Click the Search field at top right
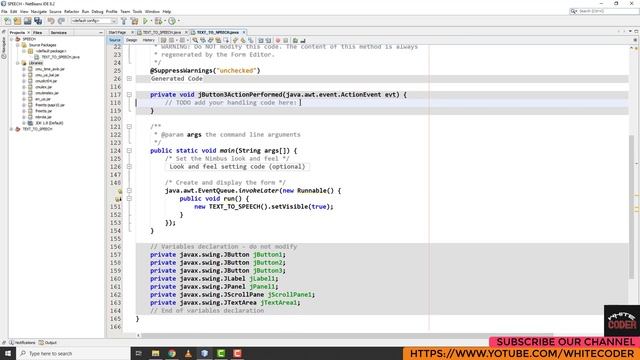Image resolution: width=640 pixels, height=360 pixels. click(604, 11)
